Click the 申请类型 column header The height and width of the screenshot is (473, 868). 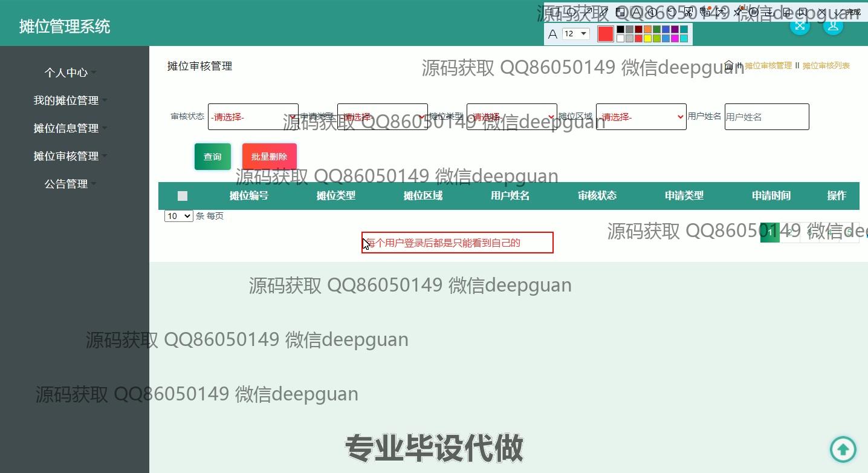tap(684, 195)
